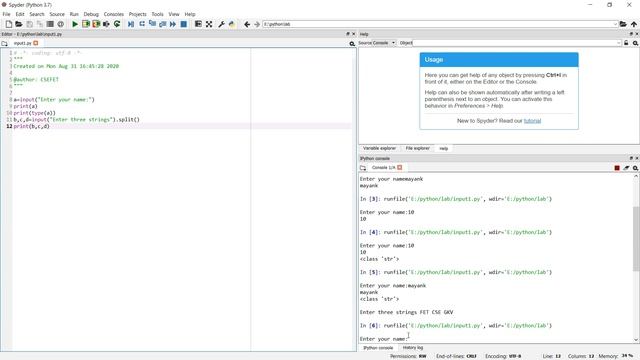Browse for a working directory
Screen dimensions: 640x360
(x=623, y=24)
